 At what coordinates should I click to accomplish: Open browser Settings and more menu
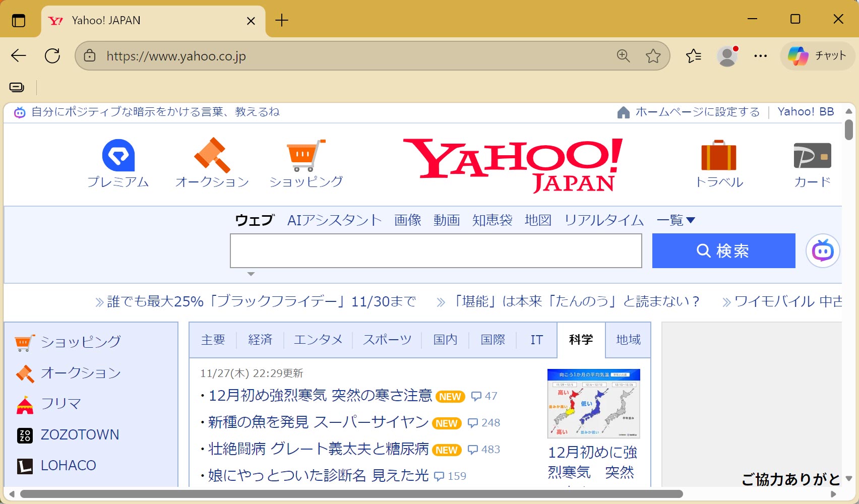click(760, 56)
